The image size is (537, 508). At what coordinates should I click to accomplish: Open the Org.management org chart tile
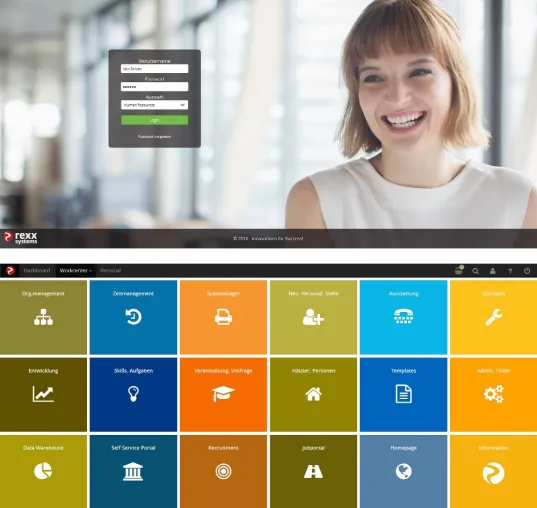43,317
